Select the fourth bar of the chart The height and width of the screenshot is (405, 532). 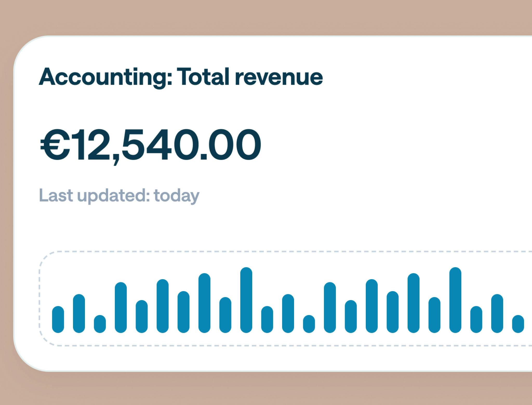pyautogui.click(x=121, y=308)
